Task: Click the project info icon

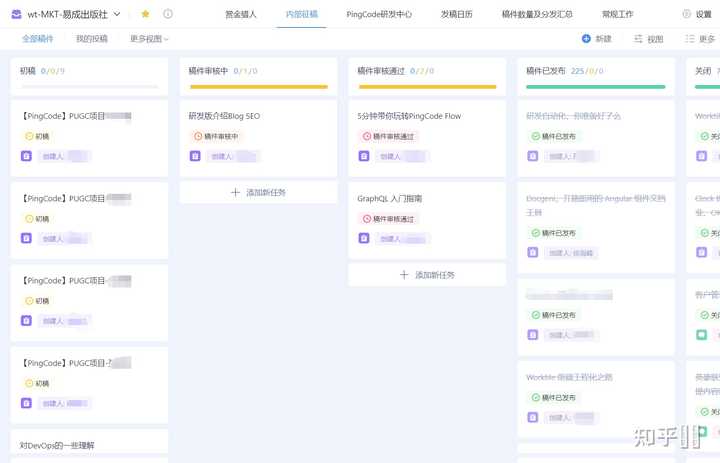Action: click(167, 14)
